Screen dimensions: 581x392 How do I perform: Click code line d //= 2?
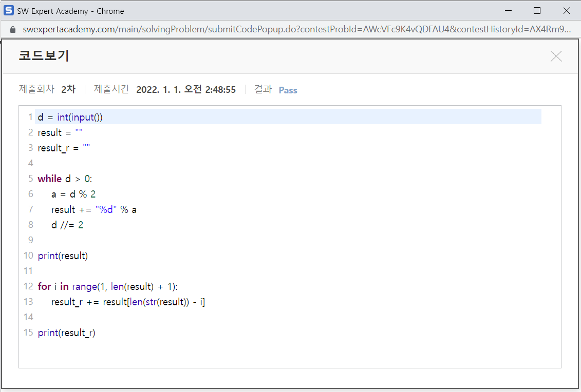pos(67,225)
